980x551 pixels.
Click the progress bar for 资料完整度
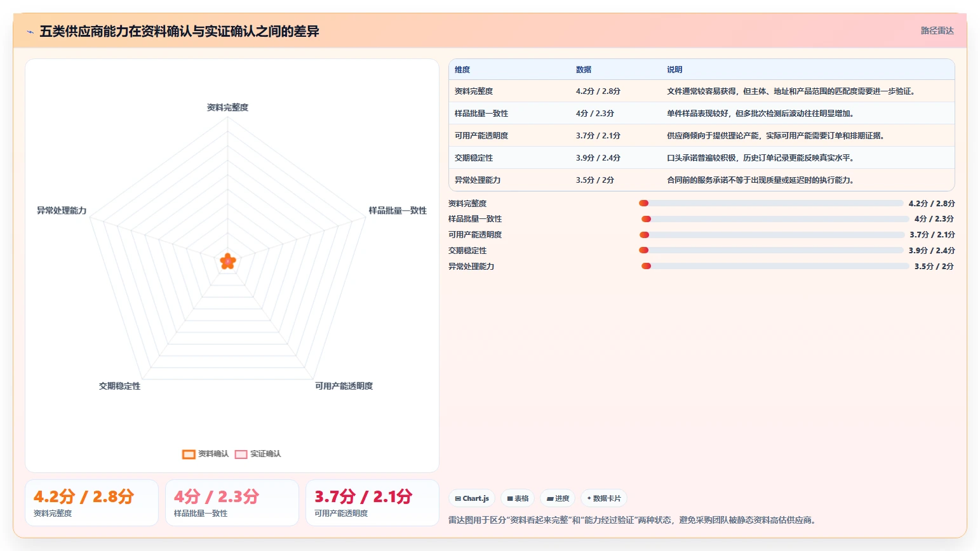click(771, 203)
